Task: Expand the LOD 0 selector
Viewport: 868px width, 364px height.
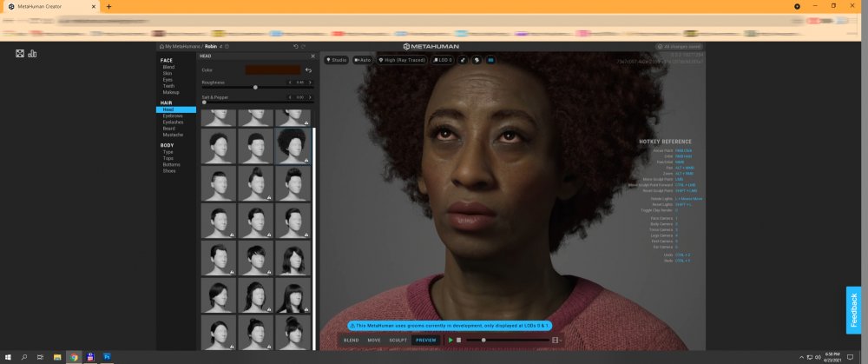Action: click(444, 60)
